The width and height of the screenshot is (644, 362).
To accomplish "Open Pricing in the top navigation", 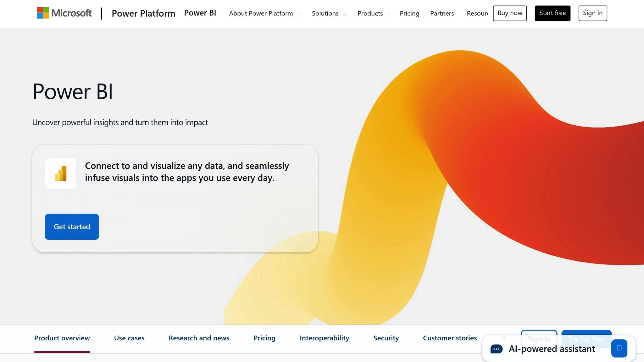I will [x=409, y=14].
